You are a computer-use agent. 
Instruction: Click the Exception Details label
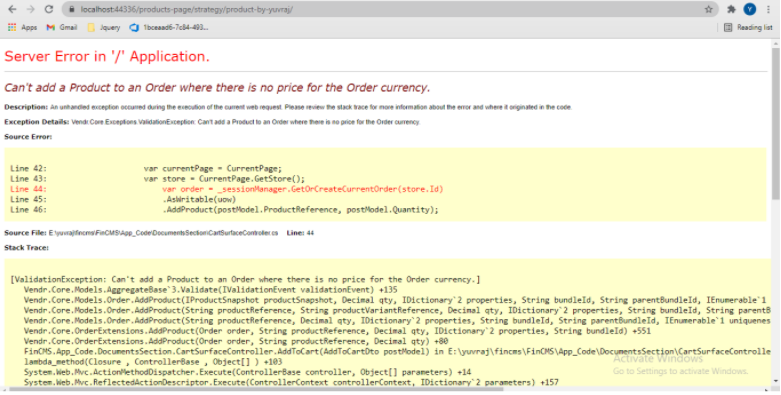[x=36, y=122]
